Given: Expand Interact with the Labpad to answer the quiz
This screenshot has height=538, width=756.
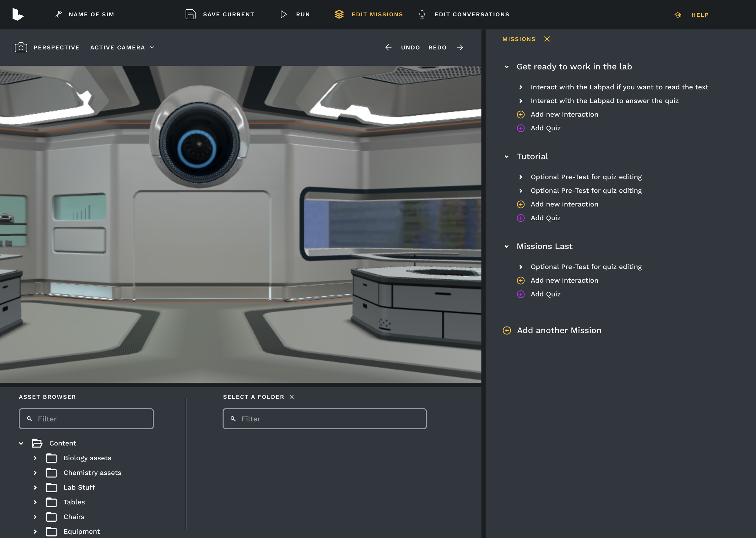Looking at the screenshot, I should point(521,101).
